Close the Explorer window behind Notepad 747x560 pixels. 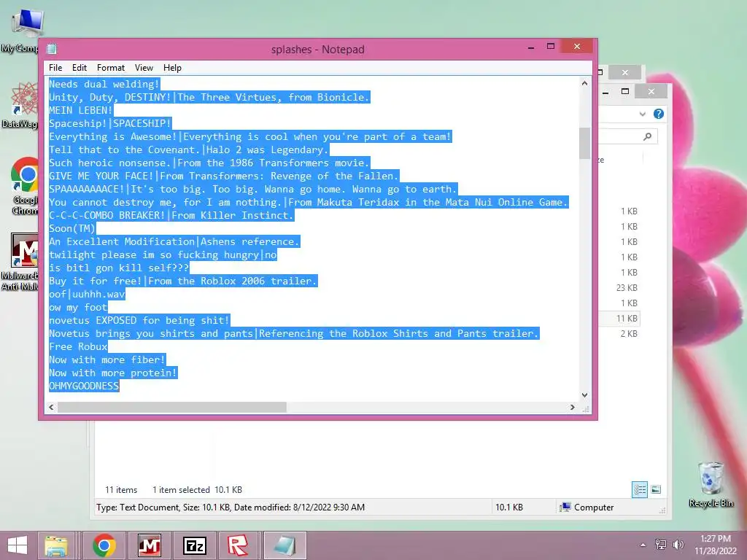click(x=651, y=91)
